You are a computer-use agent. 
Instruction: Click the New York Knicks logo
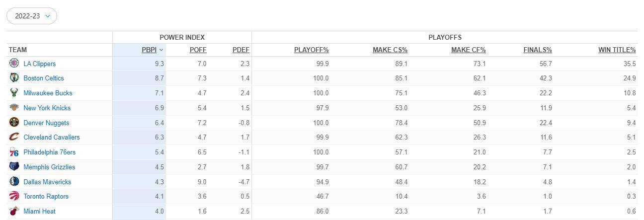[14, 108]
